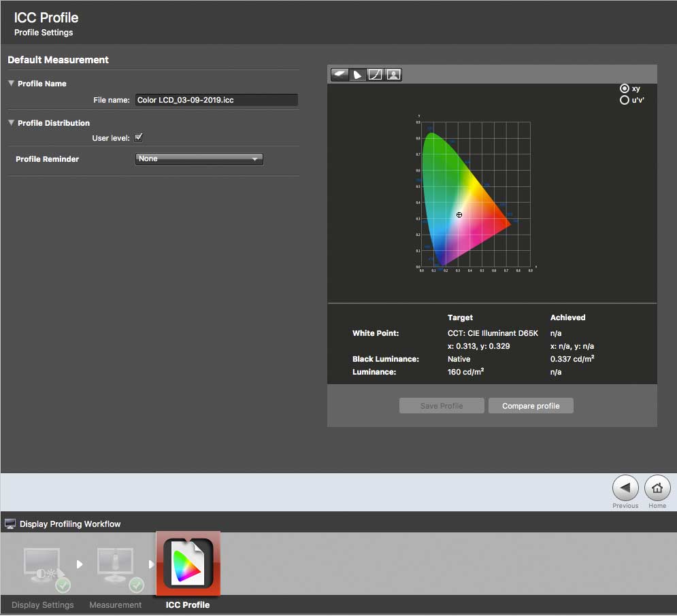Click the File name input field
Viewport: 677px width, 616px height.
tap(216, 100)
